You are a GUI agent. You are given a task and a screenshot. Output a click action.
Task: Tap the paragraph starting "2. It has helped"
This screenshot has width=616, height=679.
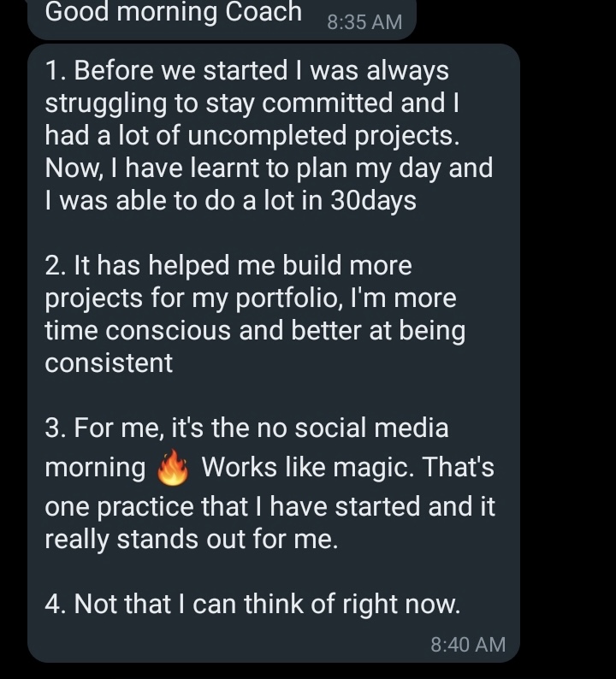254,314
